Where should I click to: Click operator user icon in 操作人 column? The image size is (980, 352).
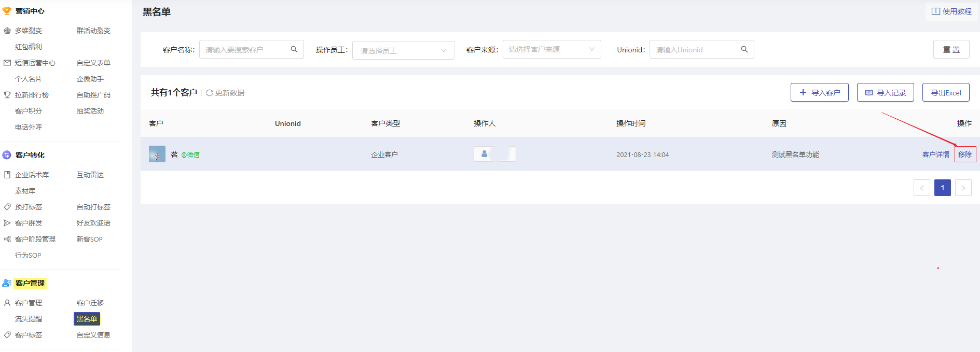click(x=485, y=154)
